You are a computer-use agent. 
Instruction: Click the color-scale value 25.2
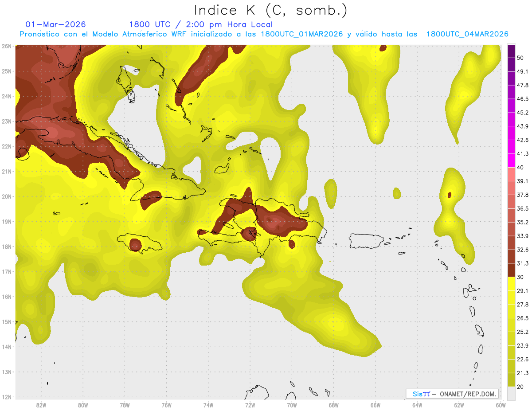pyautogui.click(x=522, y=332)
